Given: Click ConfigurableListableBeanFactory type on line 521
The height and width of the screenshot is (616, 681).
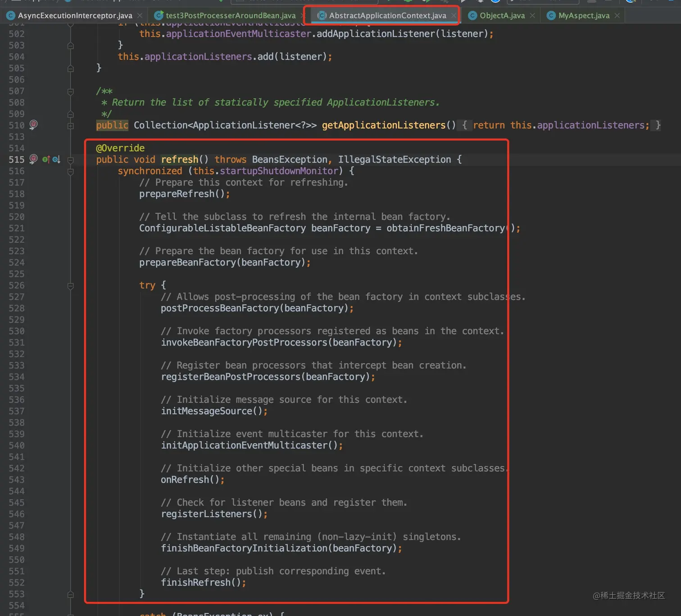Looking at the screenshot, I should pos(222,228).
